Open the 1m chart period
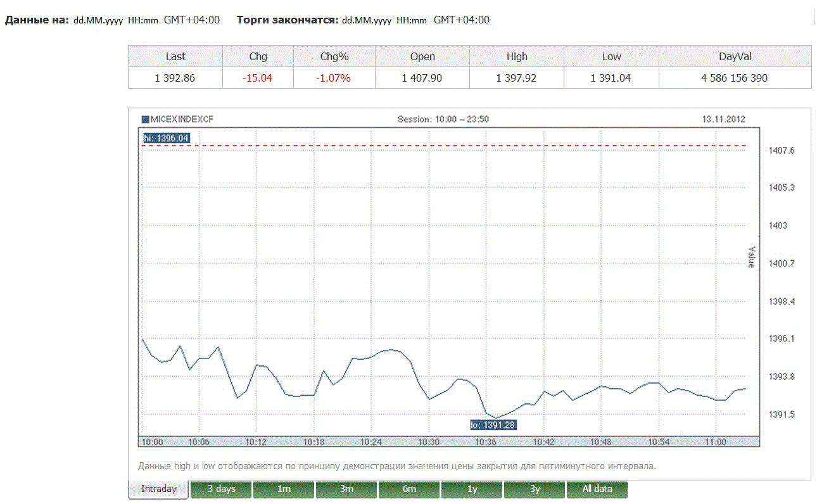Viewport: 817px width, 504px height. [284, 489]
